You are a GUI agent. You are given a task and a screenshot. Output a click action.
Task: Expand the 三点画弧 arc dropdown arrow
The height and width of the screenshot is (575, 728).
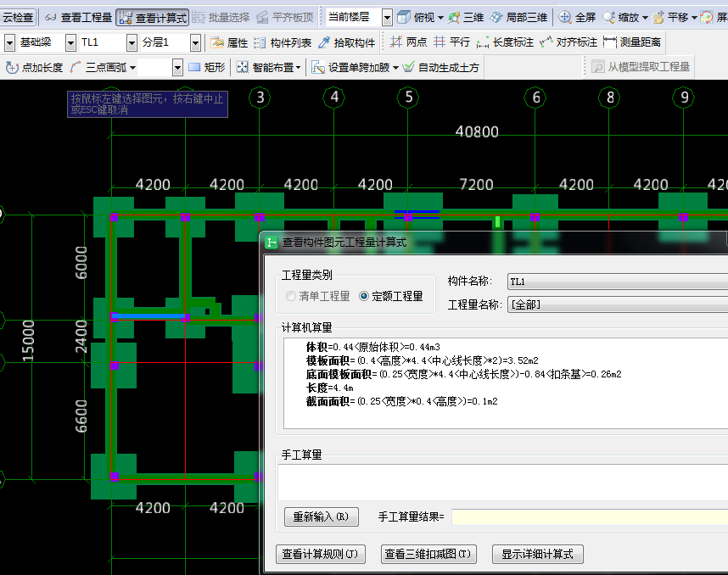coord(132,68)
